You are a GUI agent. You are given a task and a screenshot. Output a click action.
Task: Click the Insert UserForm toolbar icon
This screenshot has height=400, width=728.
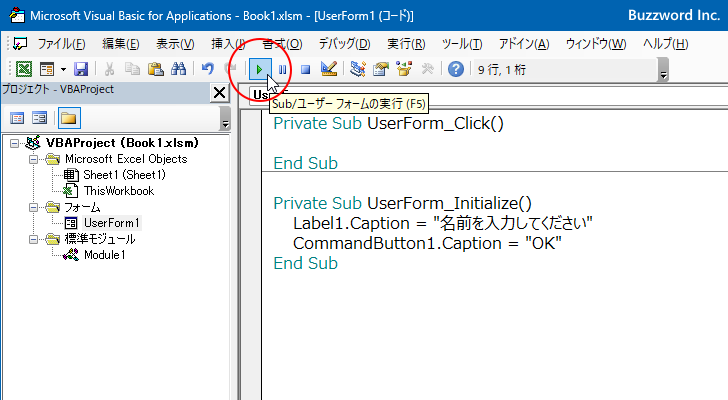click(x=47, y=70)
